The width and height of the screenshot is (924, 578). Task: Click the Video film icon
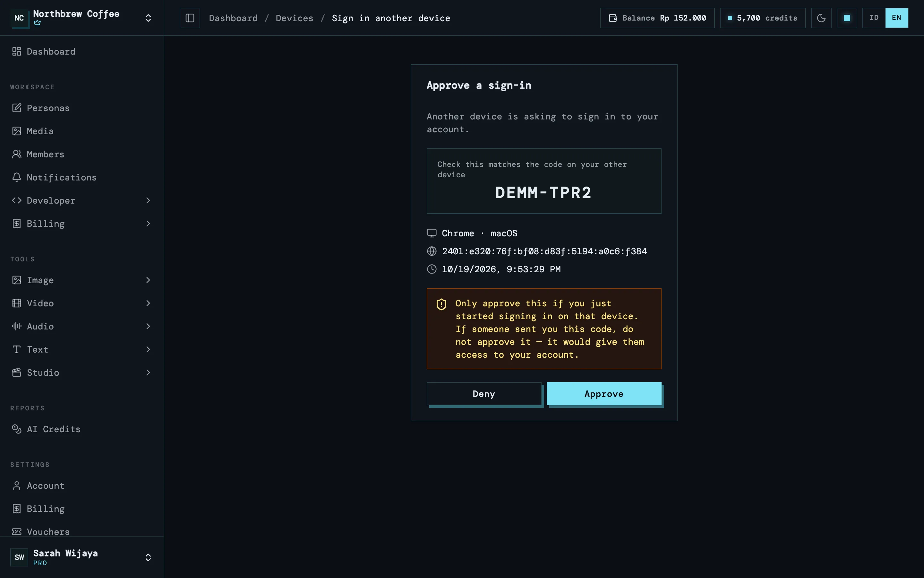point(16,303)
